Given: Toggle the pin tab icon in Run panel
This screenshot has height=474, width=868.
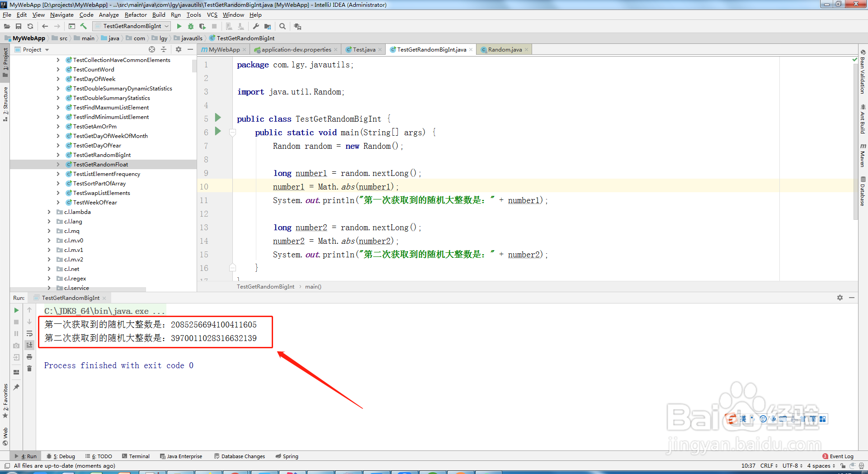Looking at the screenshot, I should click(16, 387).
